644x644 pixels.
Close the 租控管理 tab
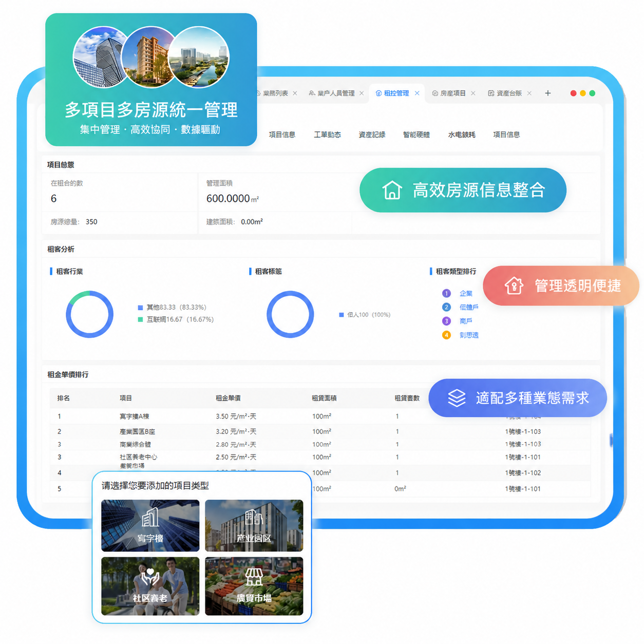coord(417,93)
